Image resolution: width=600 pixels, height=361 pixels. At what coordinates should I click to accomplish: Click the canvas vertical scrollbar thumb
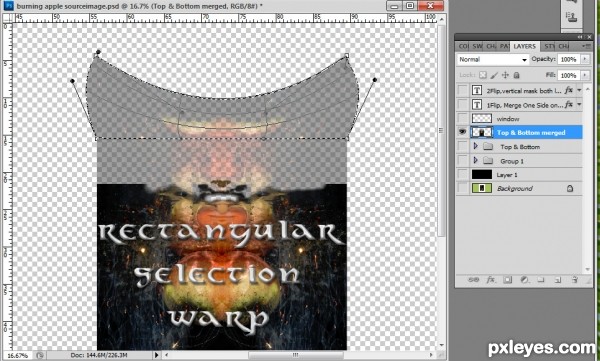(x=441, y=130)
